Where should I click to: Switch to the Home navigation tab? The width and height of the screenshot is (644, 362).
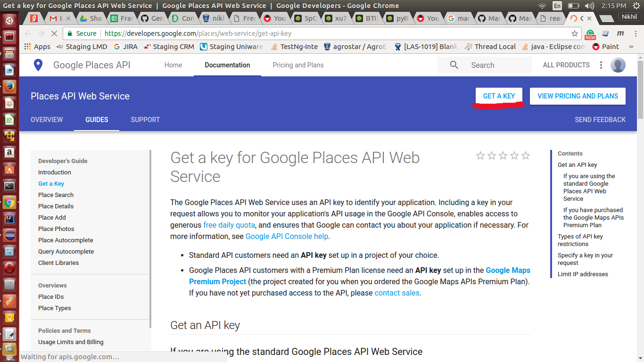[x=173, y=65]
